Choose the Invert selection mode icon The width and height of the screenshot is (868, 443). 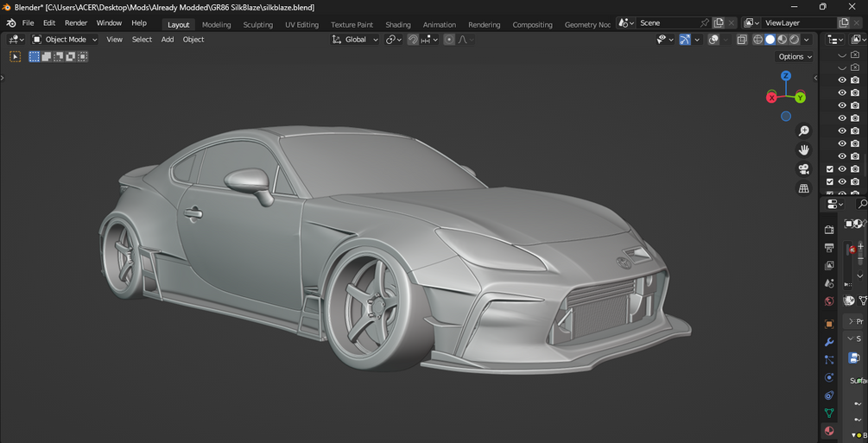71,56
